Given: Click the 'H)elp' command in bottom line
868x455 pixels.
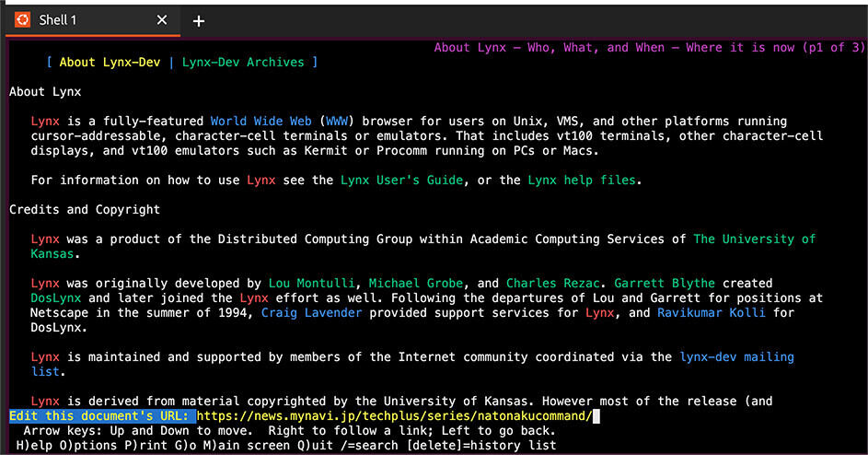Looking at the screenshot, I should point(34,445).
